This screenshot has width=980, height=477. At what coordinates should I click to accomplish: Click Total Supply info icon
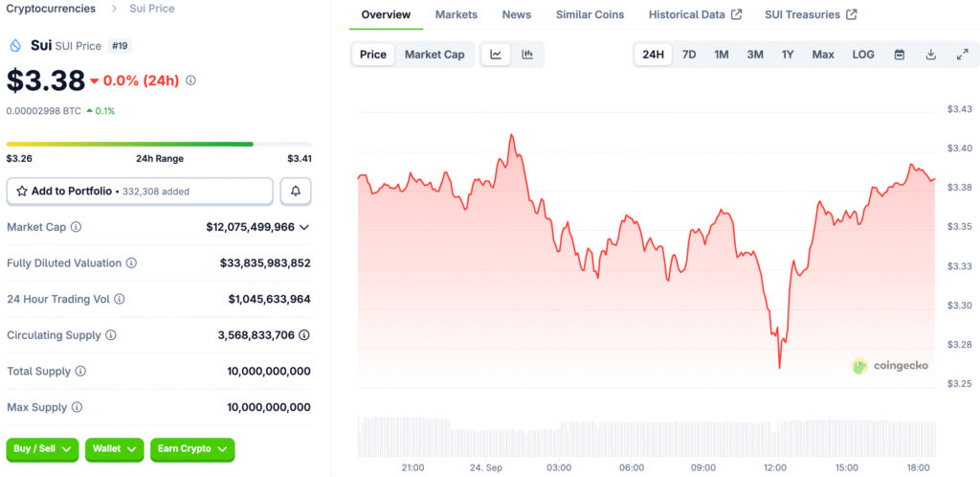(x=80, y=372)
